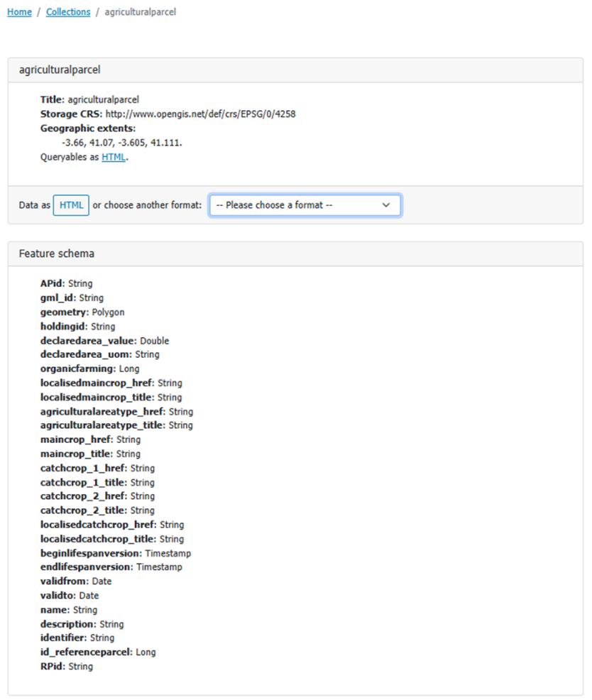The image size is (592, 700).
Task: Click the geographic extents coordinates
Action: tap(121, 143)
